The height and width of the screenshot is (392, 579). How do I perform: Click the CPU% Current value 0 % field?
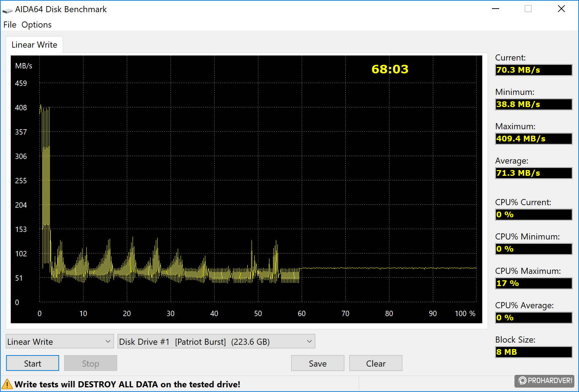[x=533, y=214]
